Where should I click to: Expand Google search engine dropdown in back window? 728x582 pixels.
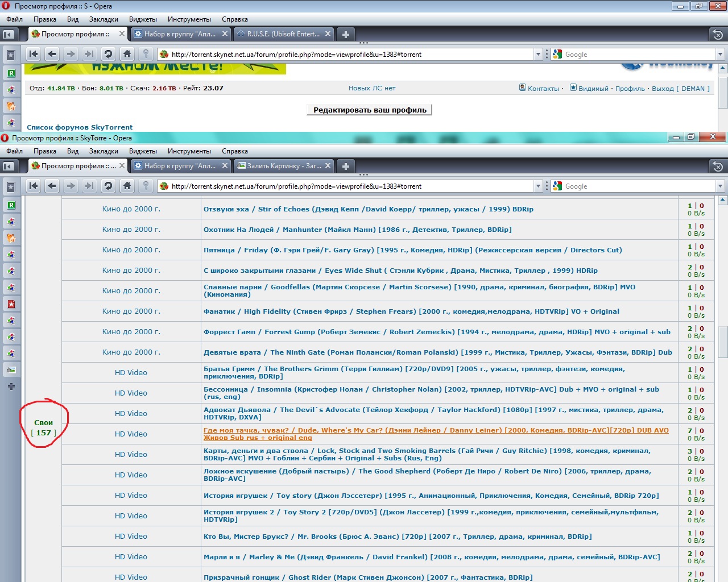[720, 54]
